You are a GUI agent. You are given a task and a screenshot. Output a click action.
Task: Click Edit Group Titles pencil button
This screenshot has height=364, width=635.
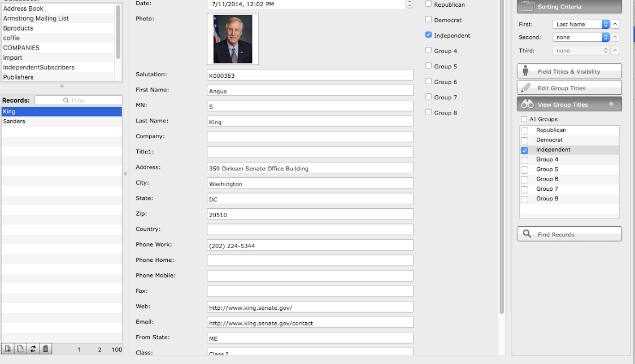569,88
